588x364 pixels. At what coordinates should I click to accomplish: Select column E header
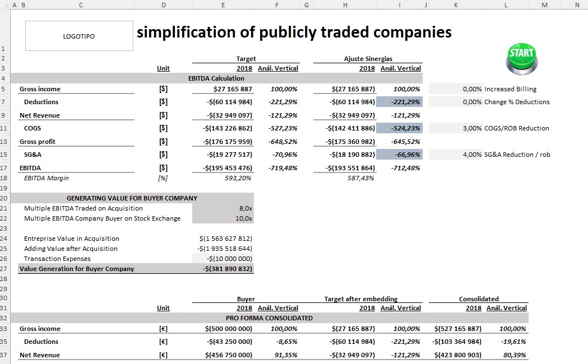pos(223,4)
